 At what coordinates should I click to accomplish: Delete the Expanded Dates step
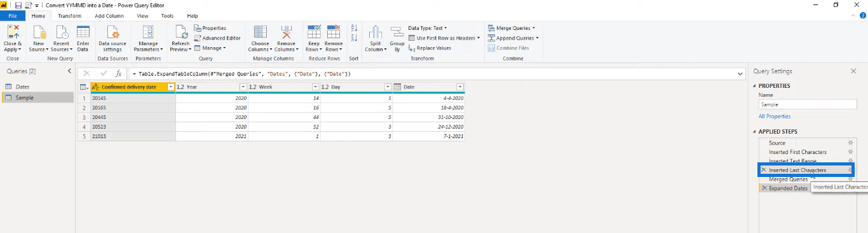tap(764, 188)
